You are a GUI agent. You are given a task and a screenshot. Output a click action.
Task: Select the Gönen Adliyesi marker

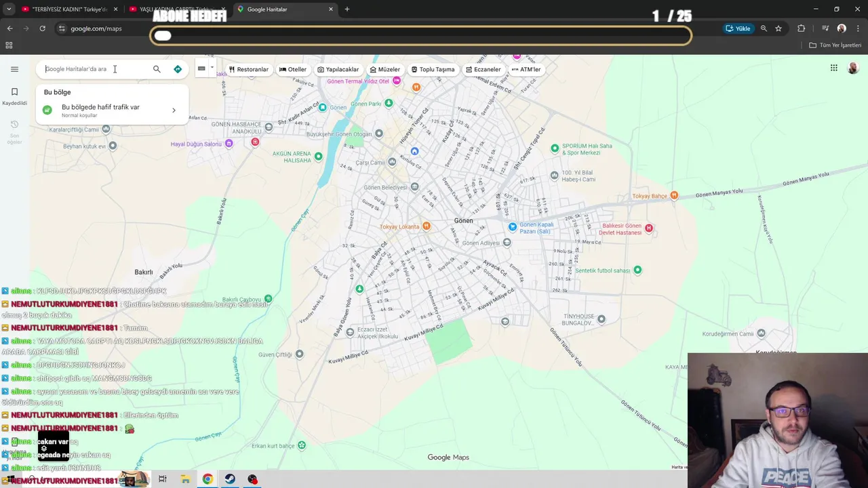pos(507,243)
